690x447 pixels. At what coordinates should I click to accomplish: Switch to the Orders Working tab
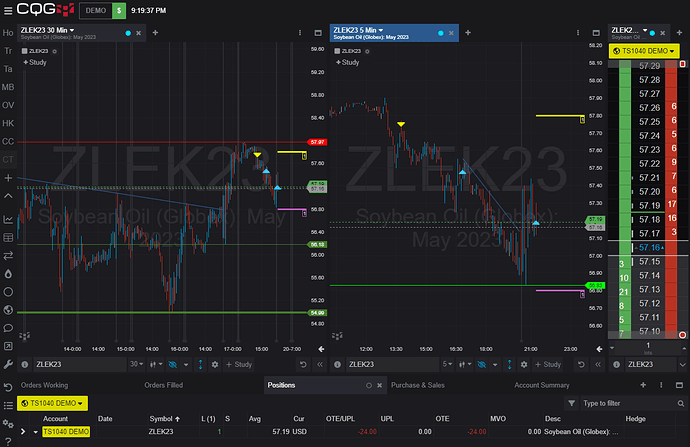tap(44, 385)
